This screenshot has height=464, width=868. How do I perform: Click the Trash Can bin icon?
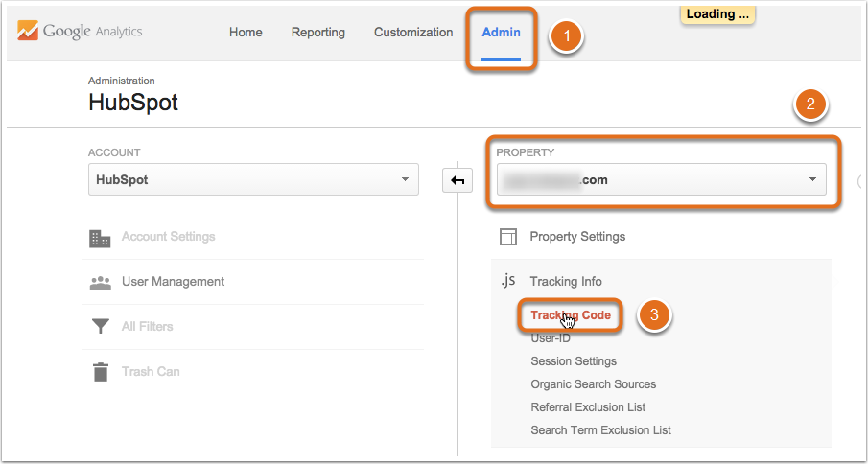(x=100, y=372)
